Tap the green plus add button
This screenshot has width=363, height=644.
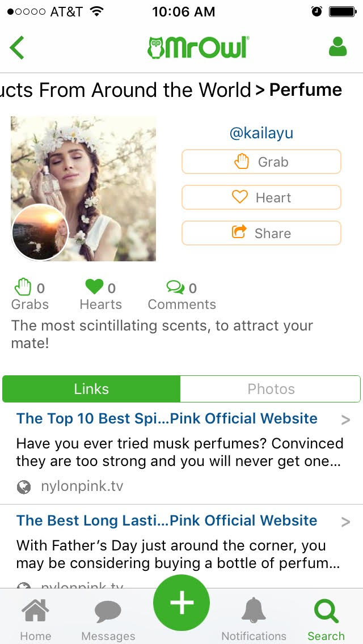pos(181,603)
